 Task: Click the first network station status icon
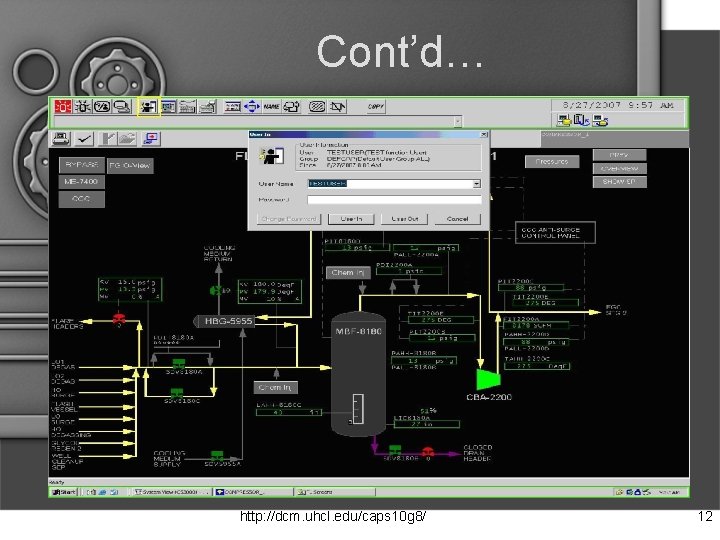pos(563,121)
